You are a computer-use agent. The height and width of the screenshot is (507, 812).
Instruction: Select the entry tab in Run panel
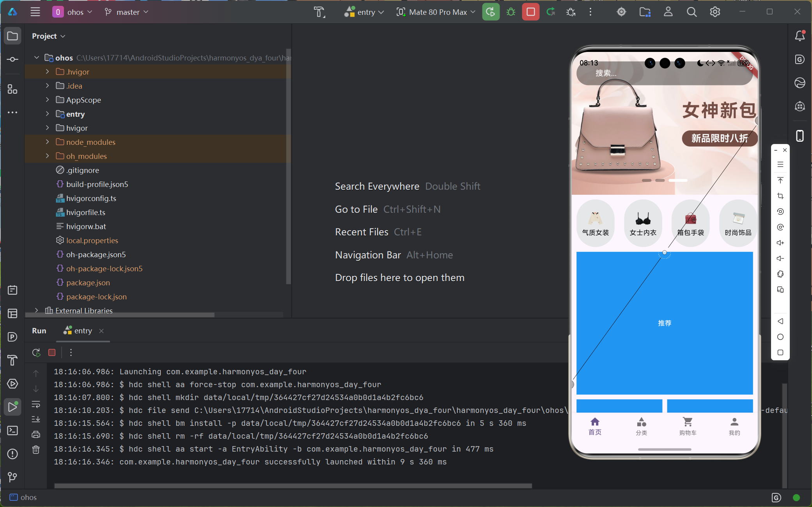[x=83, y=331]
